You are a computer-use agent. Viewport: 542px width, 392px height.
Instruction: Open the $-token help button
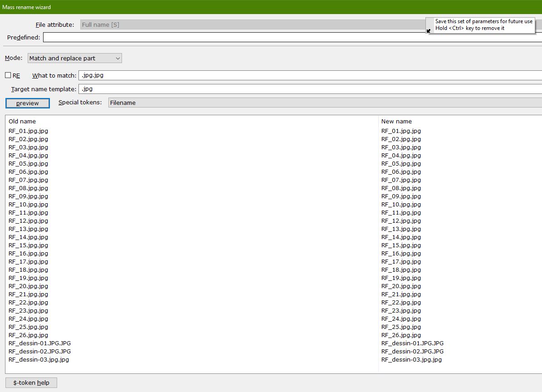(x=31, y=382)
